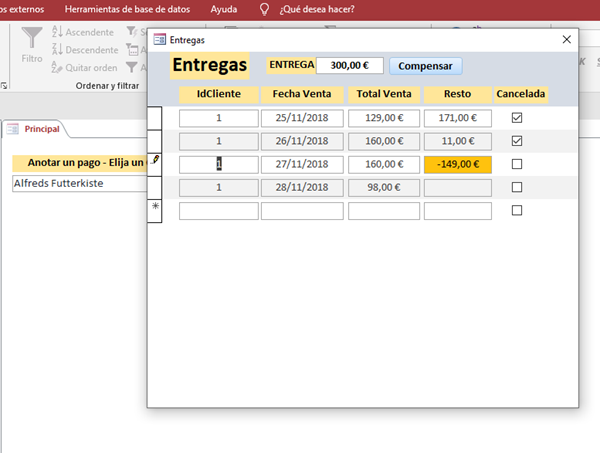This screenshot has width=600, height=453.
Task: Click the Filtro funnel icon
Action: 31,40
